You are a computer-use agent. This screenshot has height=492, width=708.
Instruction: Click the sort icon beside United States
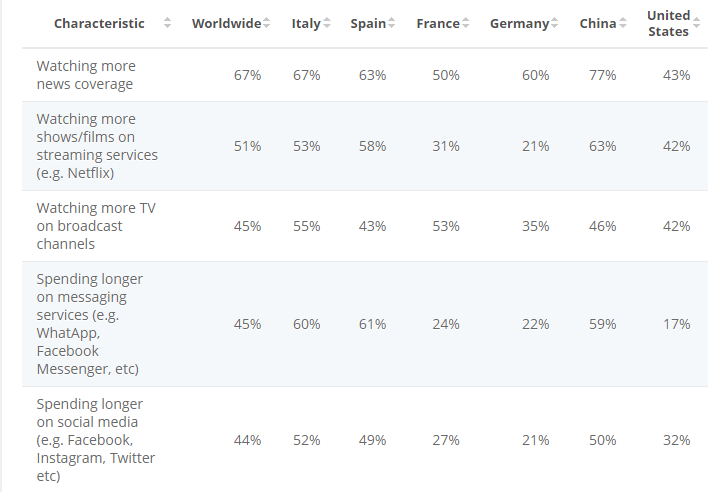point(696,23)
